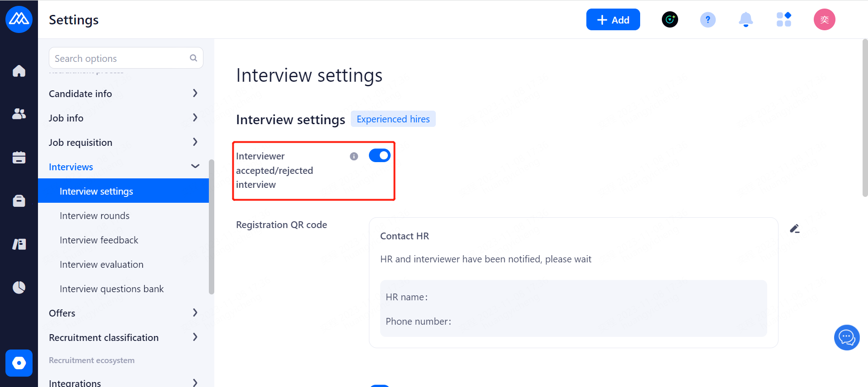Open the notifications bell

pyautogui.click(x=745, y=20)
